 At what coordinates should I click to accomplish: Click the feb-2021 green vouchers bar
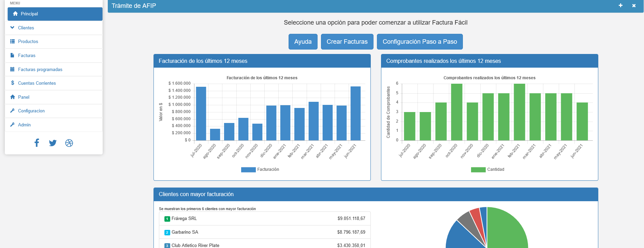pyautogui.click(x=519, y=112)
